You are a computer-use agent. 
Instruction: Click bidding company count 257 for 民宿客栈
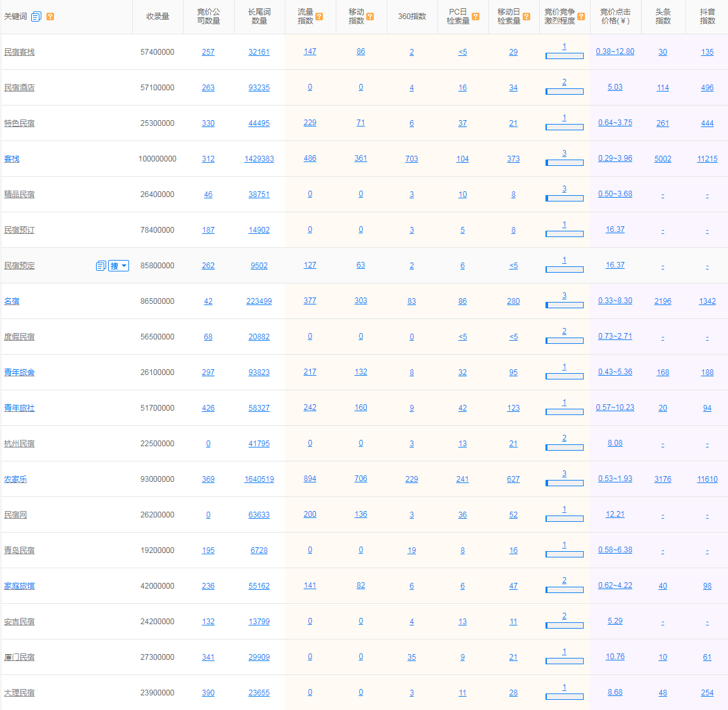coord(208,52)
